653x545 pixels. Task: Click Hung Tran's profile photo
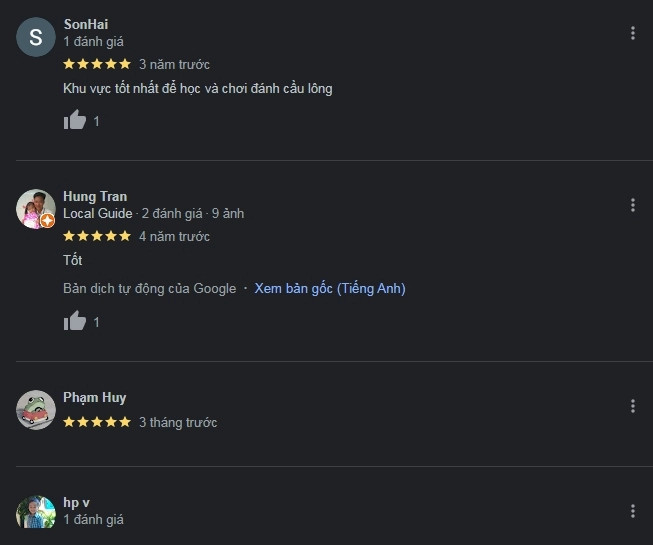[35, 209]
